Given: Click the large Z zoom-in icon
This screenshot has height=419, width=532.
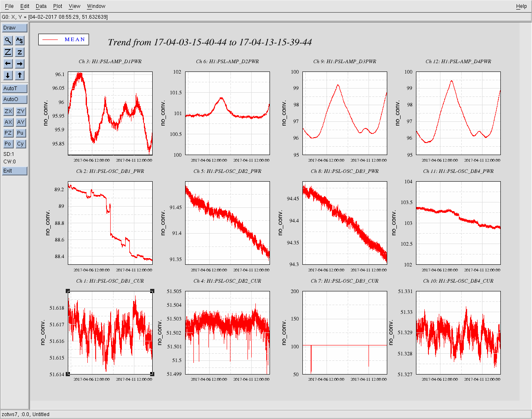Looking at the screenshot, I should (x=8, y=52).
